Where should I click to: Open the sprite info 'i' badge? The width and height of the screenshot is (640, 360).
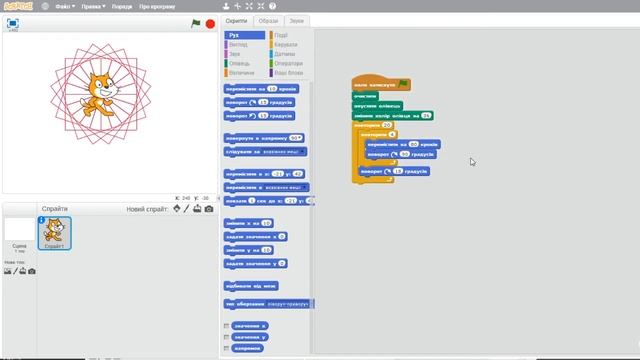tap(41, 220)
